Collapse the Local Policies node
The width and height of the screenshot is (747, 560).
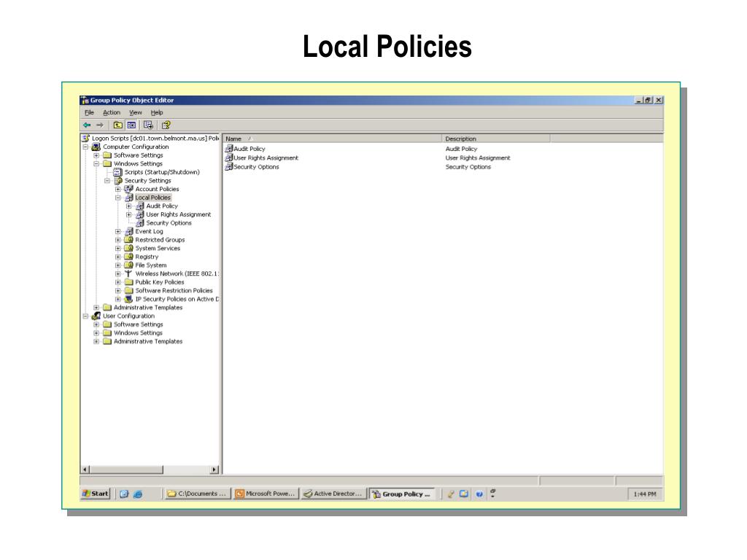coord(118,198)
